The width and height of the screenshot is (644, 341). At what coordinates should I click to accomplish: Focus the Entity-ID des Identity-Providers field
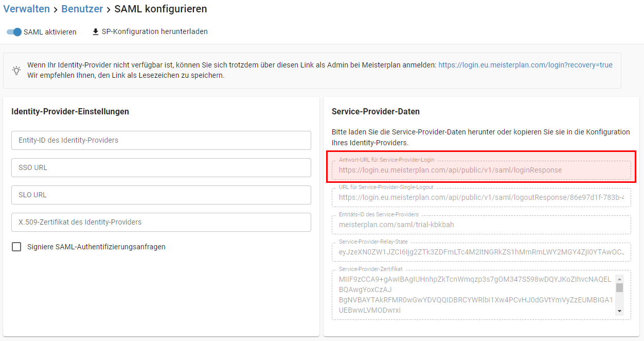[161, 140]
